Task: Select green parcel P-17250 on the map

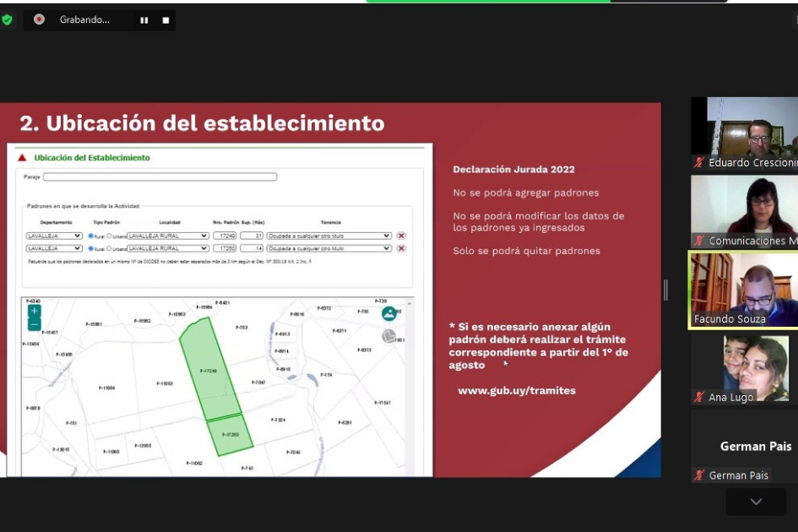Action: click(230, 435)
